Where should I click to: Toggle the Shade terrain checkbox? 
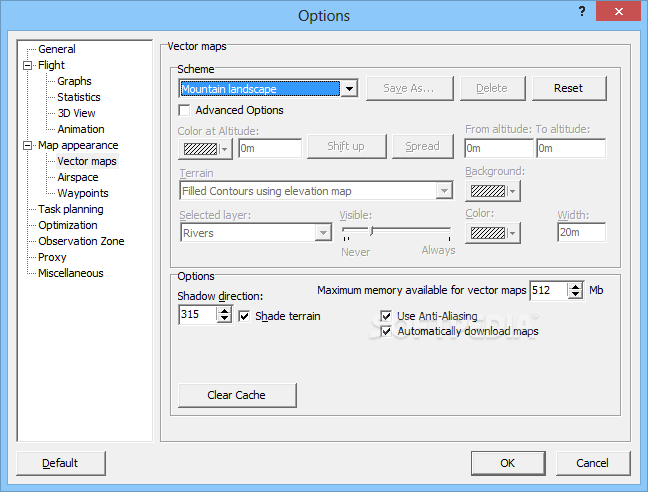[x=244, y=316]
